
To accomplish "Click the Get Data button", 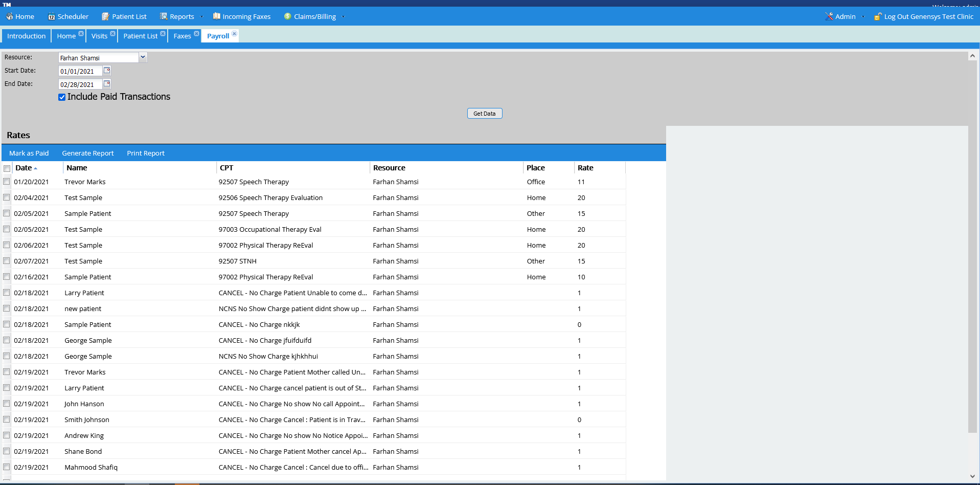I will click(485, 114).
